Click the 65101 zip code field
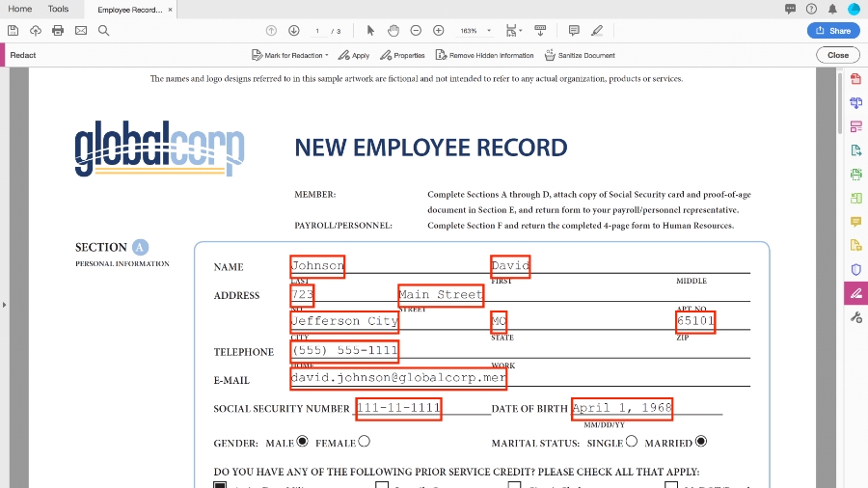The height and width of the screenshot is (488, 868). [x=695, y=321]
